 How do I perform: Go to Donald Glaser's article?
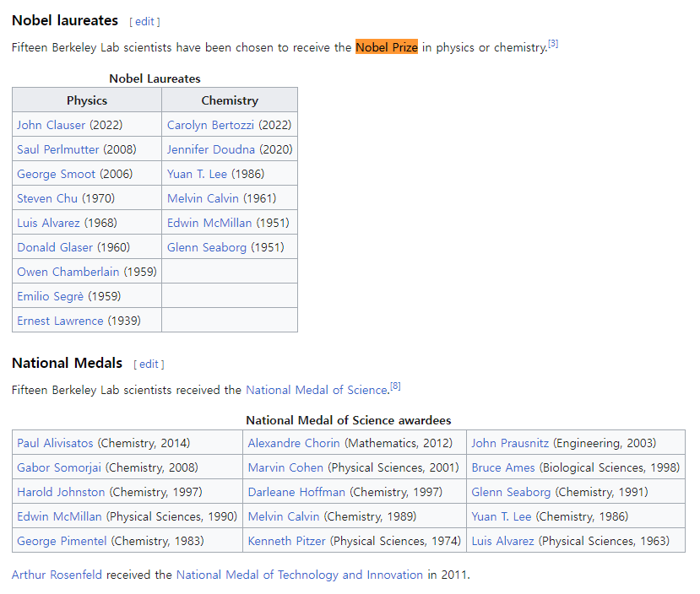[x=55, y=247]
